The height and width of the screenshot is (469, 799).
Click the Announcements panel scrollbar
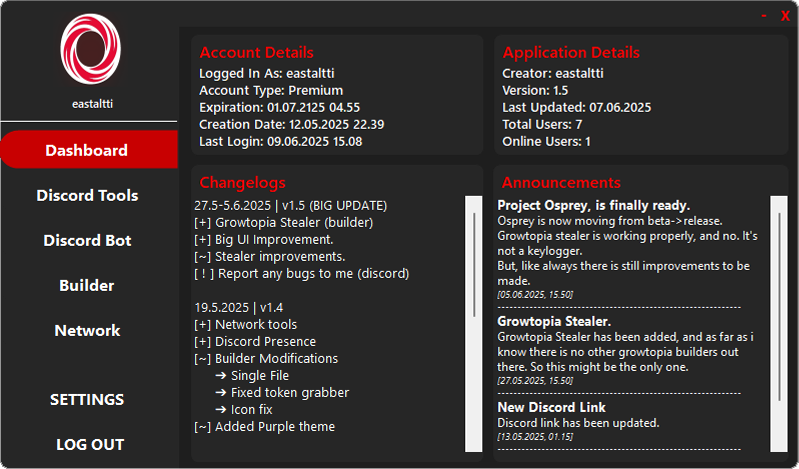point(779,324)
